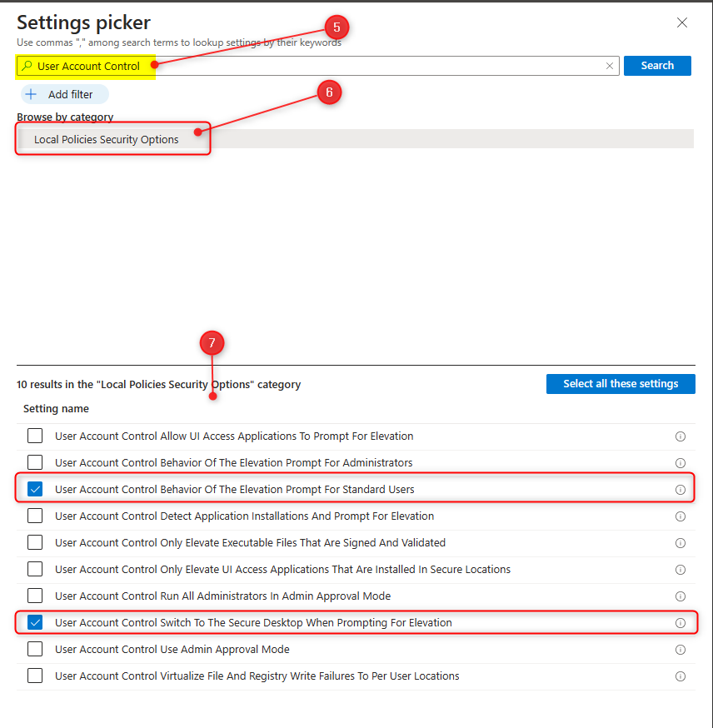
Task: Check Allow UI Access Applications To Prompt checkbox
Action: coord(35,436)
